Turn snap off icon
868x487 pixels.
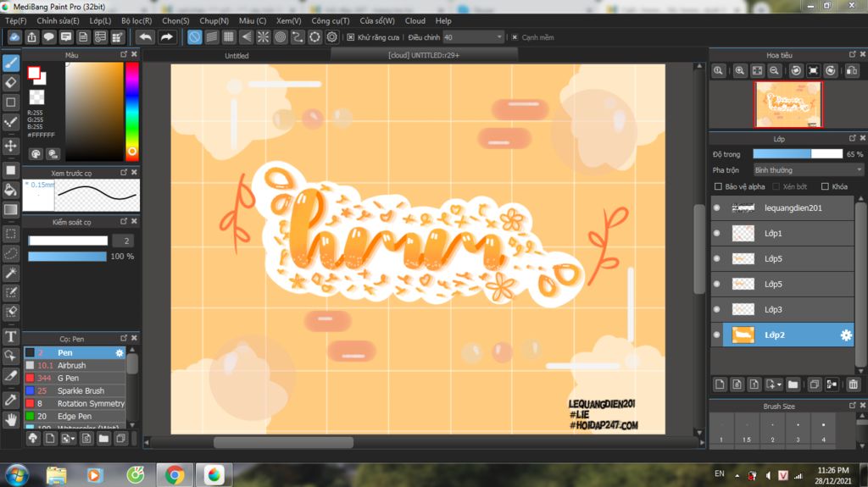[194, 37]
